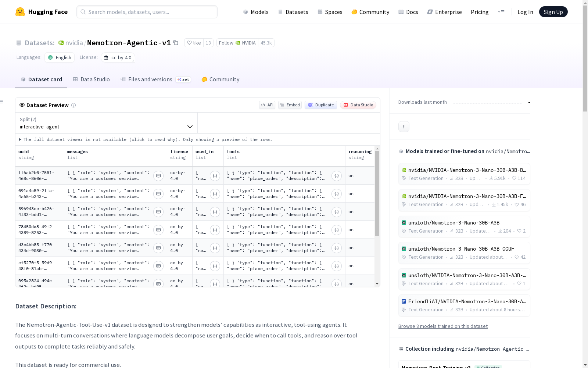Click the table scrollbar down arrow

point(377,284)
